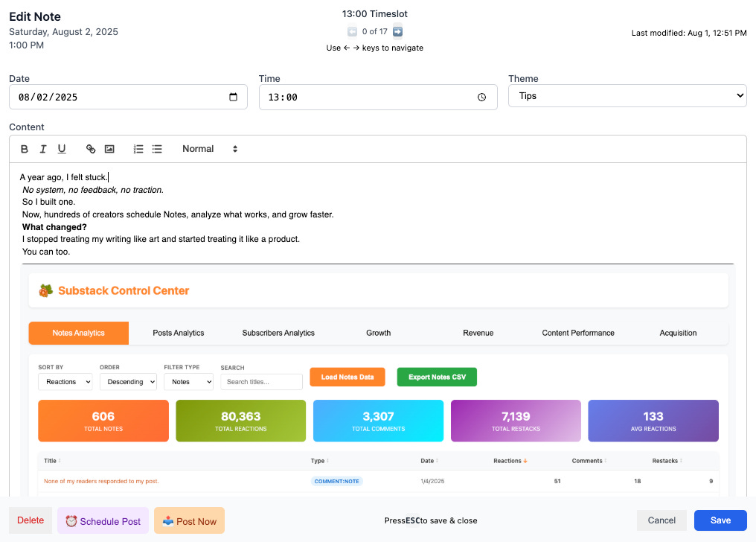
Task: Apply bulleted list formatting
Action: (x=157, y=149)
